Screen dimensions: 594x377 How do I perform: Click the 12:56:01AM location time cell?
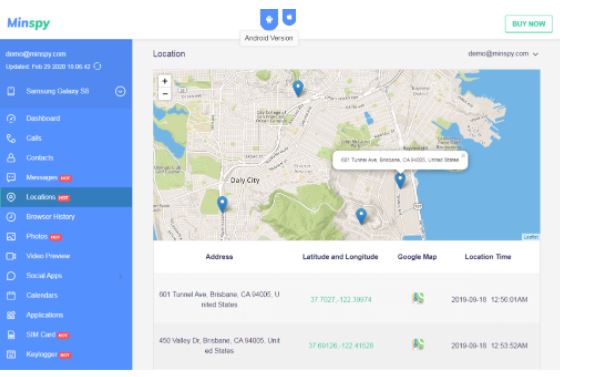point(489,300)
